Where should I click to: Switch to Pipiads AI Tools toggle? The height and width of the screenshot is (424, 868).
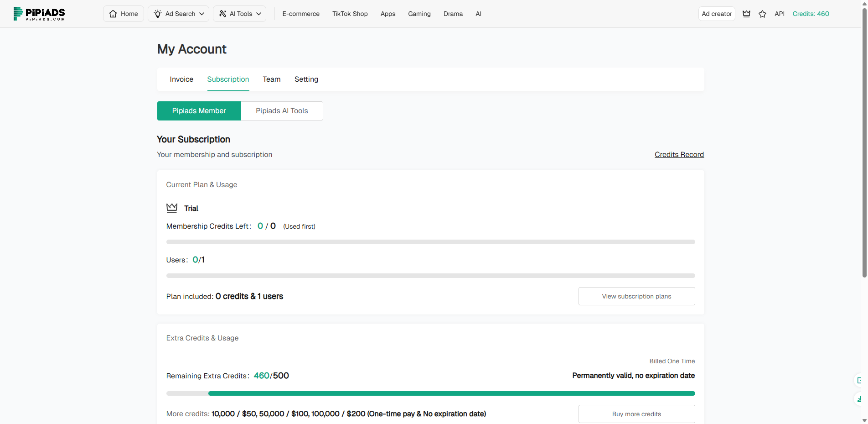(282, 111)
